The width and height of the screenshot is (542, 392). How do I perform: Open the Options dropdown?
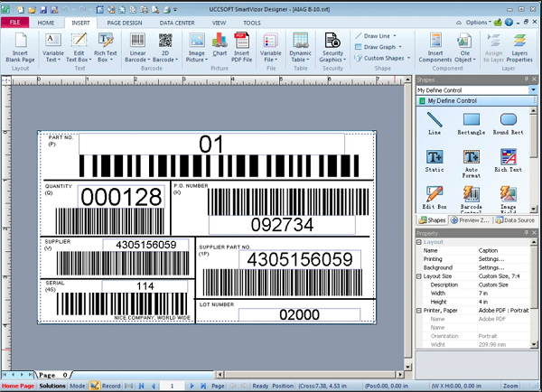(x=478, y=23)
